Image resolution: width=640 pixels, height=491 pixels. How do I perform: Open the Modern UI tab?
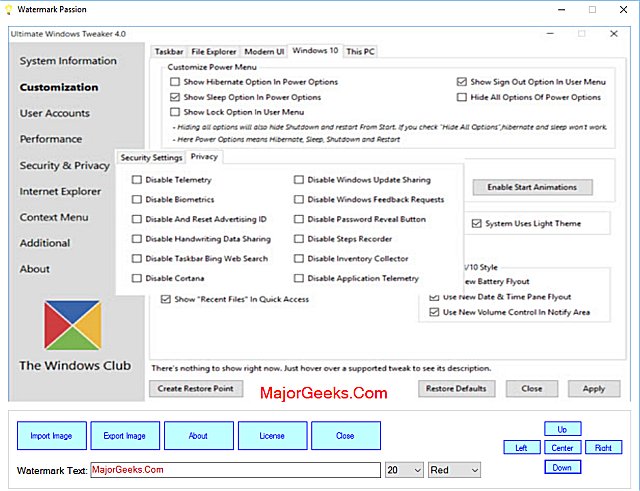pyautogui.click(x=264, y=52)
